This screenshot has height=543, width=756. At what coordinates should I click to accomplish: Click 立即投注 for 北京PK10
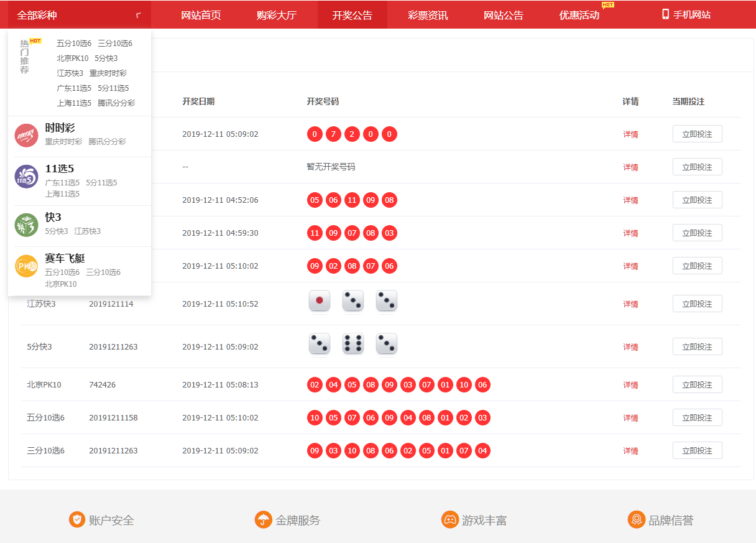pos(697,384)
